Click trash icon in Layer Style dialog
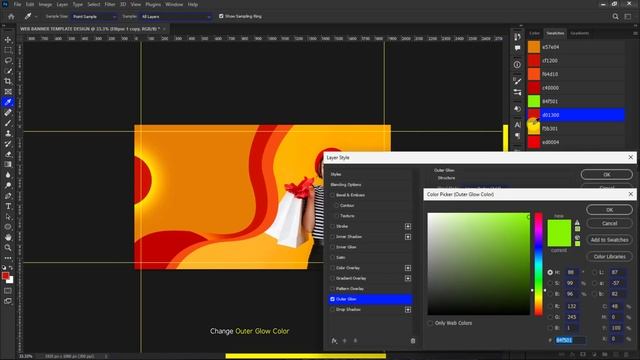 tap(413, 340)
